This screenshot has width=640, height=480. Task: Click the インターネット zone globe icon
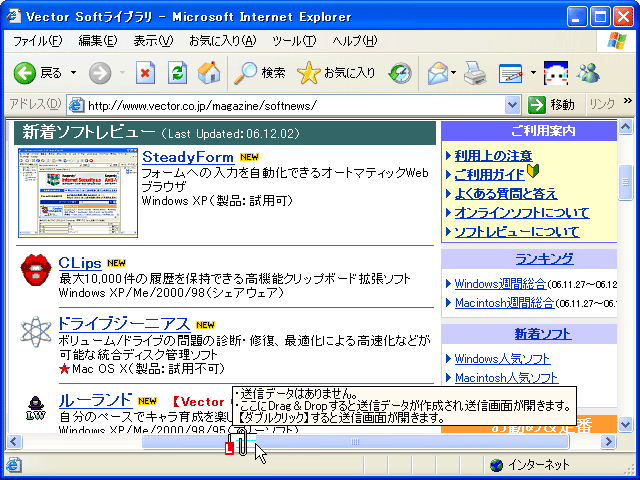click(x=496, y=465)
